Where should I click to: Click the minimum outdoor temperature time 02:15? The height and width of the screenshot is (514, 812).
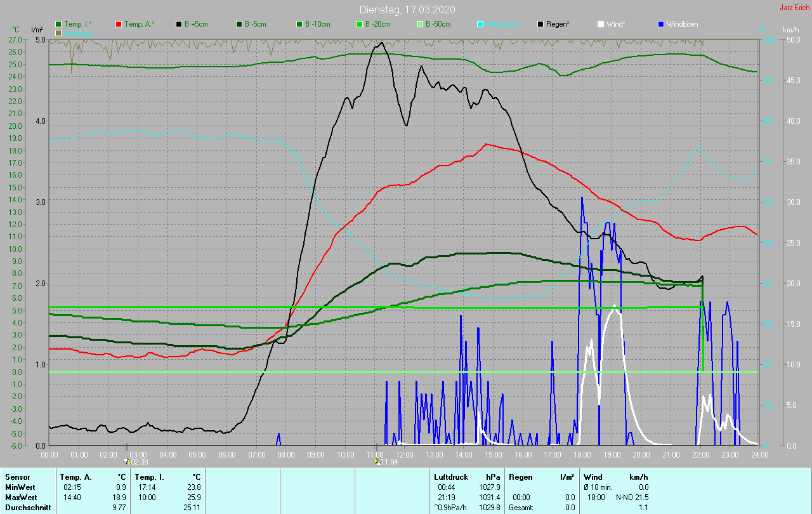tap(72, 487)
